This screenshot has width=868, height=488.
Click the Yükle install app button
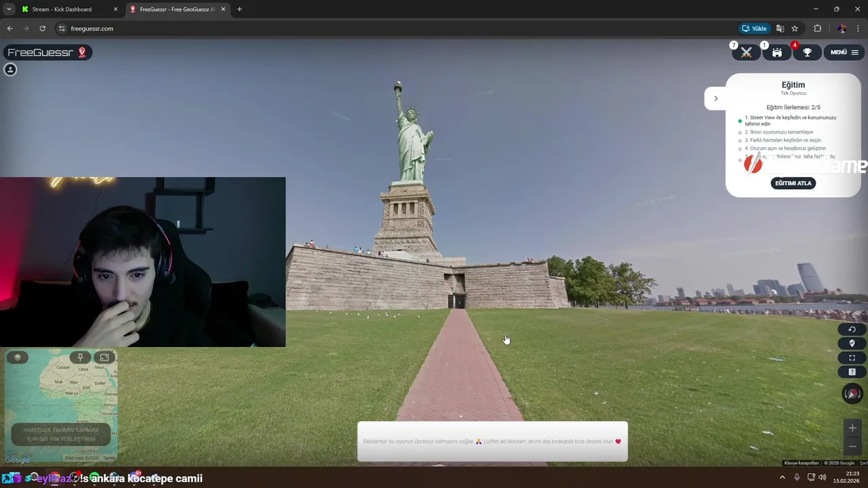754,28
